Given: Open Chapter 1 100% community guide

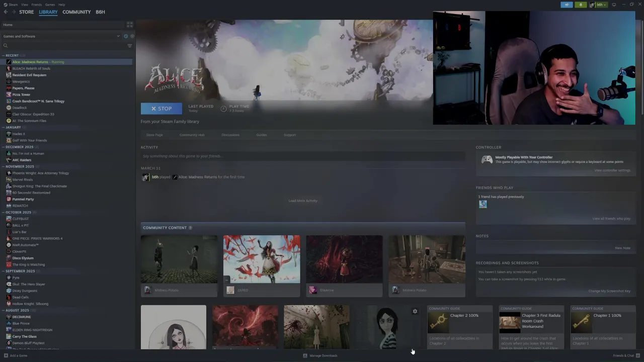Looking at the screenshot, I should point(602,327).
